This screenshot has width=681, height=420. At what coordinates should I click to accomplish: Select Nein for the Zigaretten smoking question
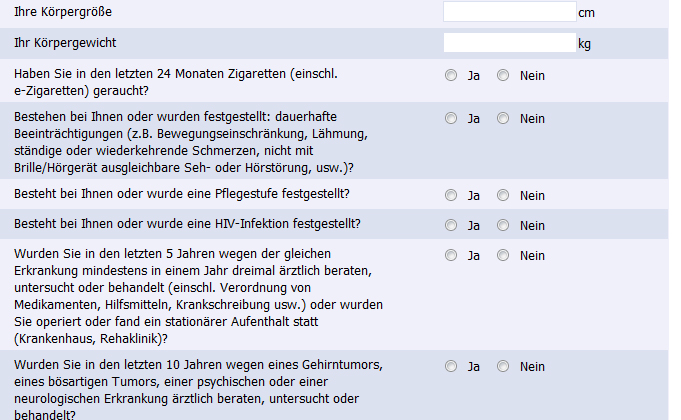click(x=503, y=75)
